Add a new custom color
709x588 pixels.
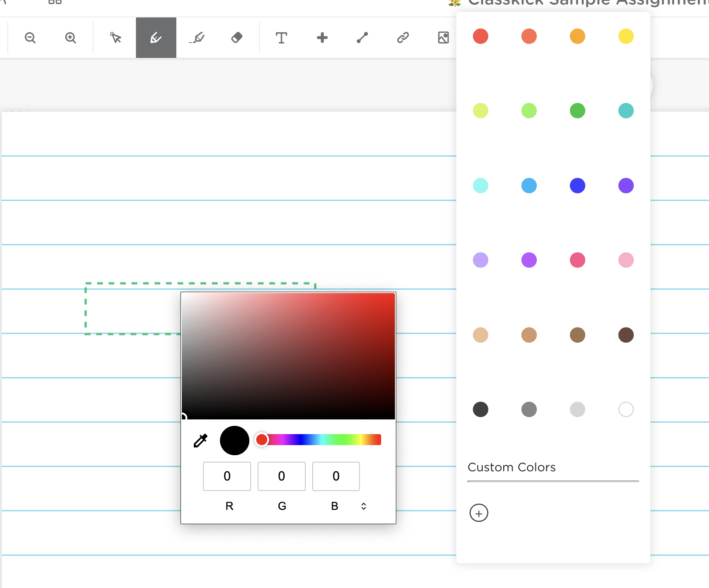[x=479, y=513]
